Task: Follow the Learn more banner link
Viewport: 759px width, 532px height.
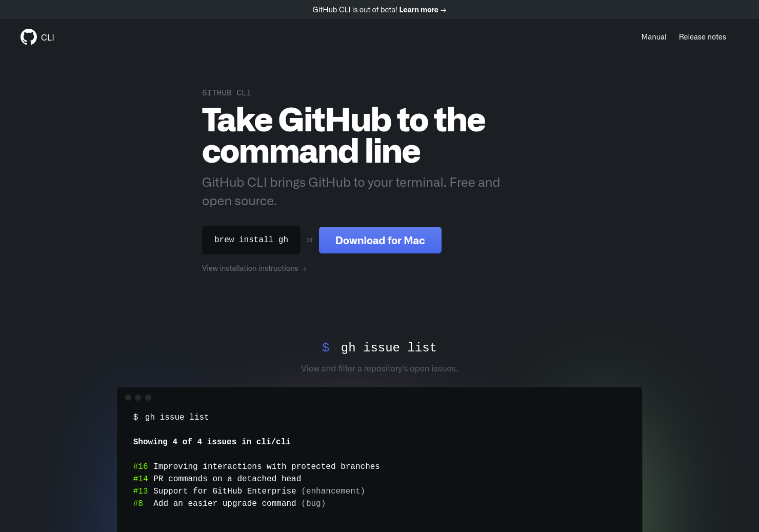Action: click(x=423, y=10)
